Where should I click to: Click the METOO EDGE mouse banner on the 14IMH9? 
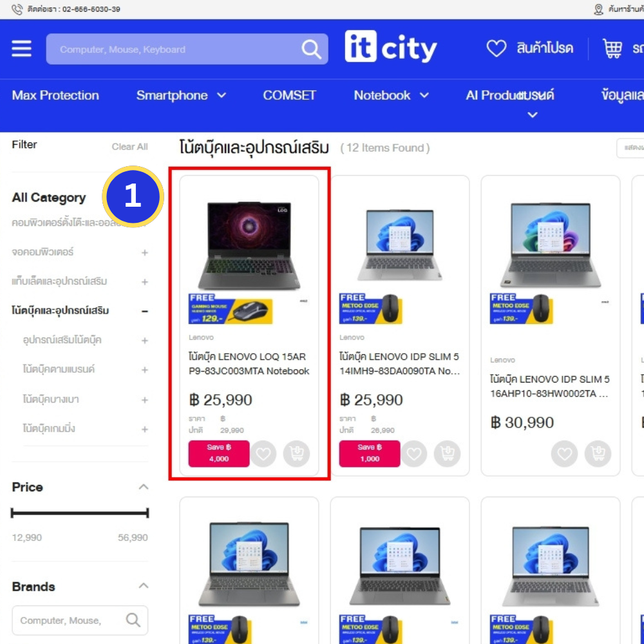[x=371, y=309]
